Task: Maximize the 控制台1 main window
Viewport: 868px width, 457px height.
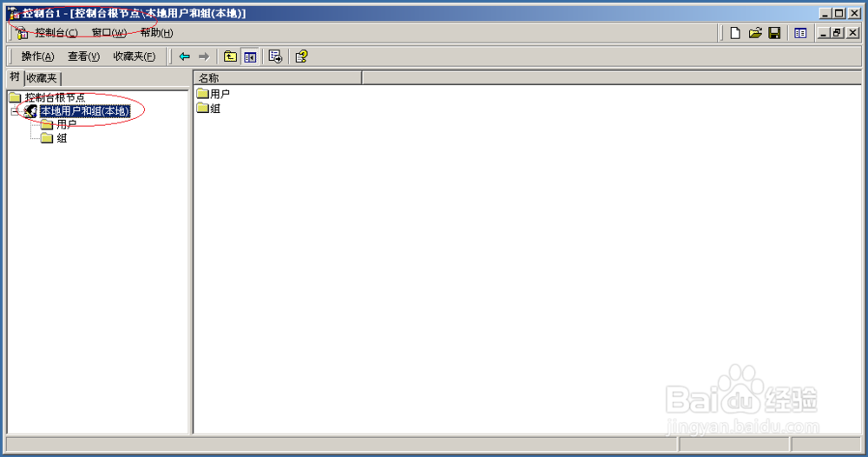Action: 839,13
